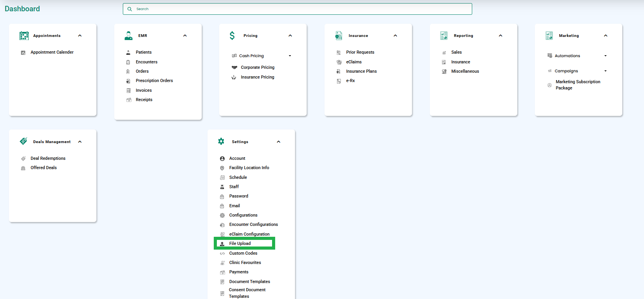
Task: Collapse the Deals Management card
Action: click(x=80, y=142)
